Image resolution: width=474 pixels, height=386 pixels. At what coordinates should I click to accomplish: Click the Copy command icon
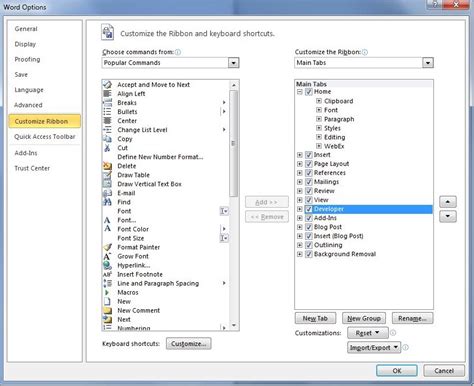tap(107, 139)
